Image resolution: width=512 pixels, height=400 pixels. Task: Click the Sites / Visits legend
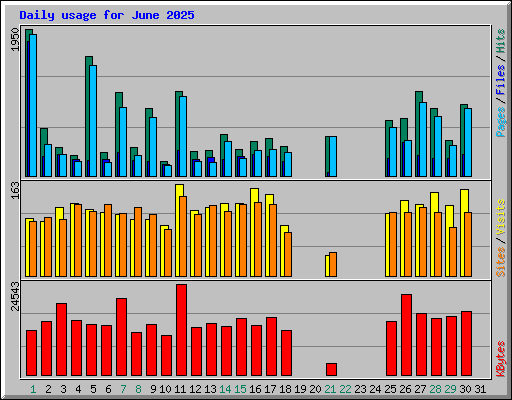tap(501, 238)
